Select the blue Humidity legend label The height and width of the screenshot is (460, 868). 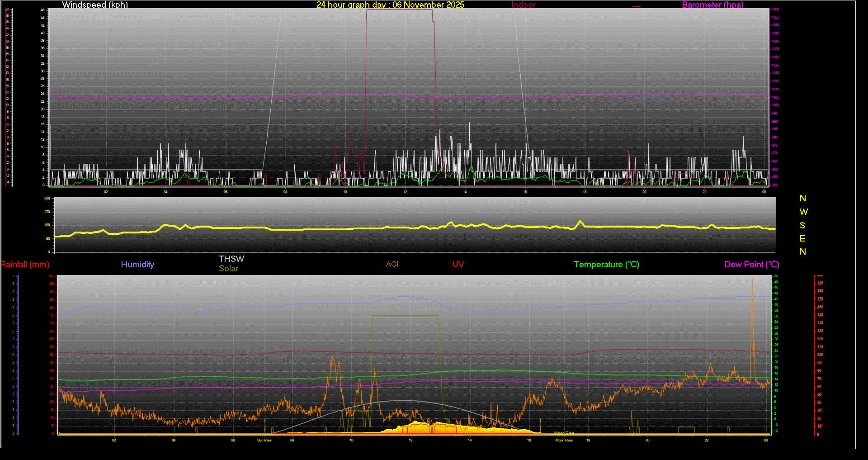click(137, 265)
